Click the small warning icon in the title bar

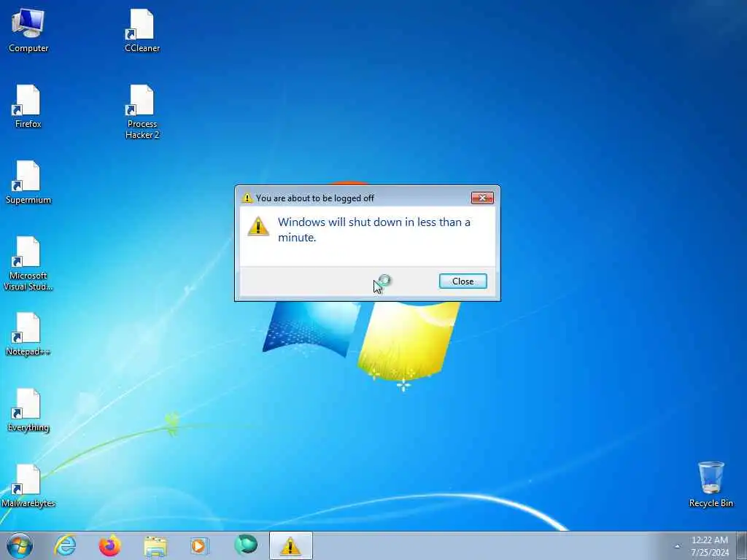247,198
